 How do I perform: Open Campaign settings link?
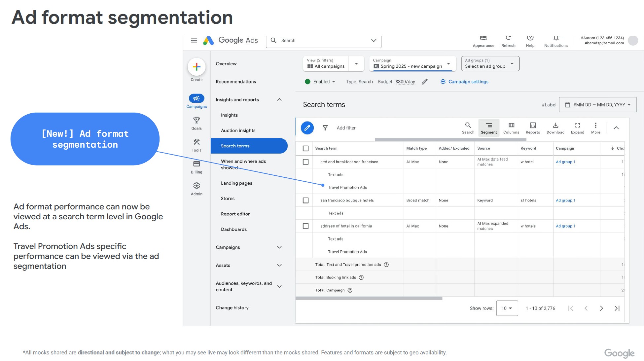pos(464,82)
